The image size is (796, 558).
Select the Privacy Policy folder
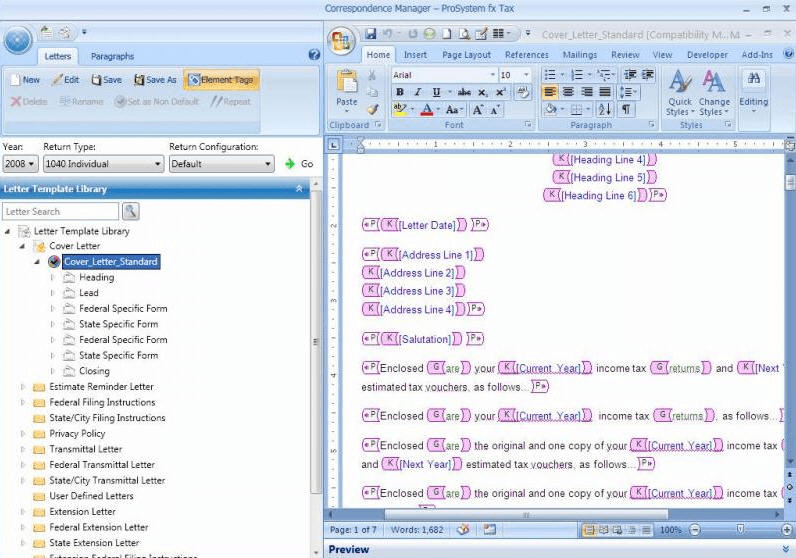77,434
